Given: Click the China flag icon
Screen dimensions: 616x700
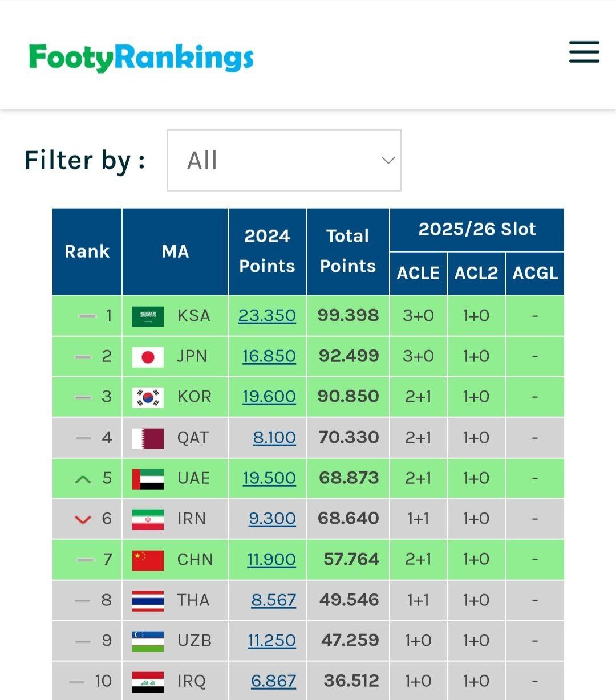Looking at the screenshot, I should [x=147, y=560].
